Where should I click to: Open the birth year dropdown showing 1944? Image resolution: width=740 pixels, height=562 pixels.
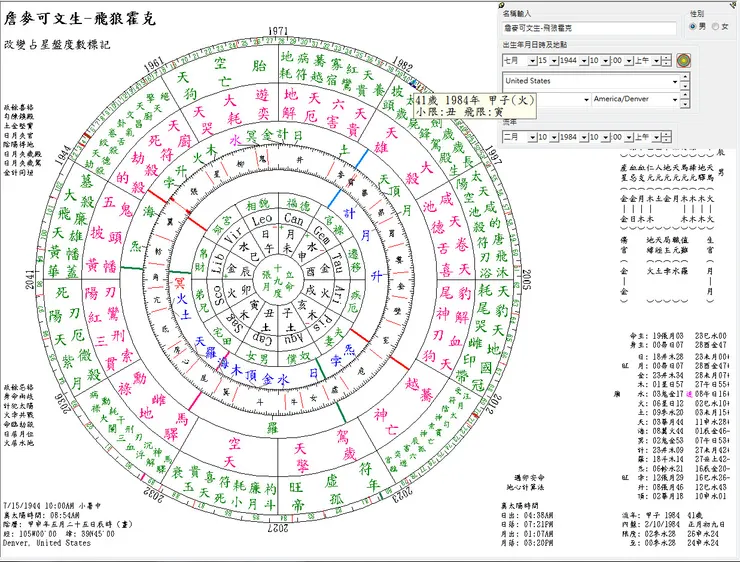tap(584, 61)
